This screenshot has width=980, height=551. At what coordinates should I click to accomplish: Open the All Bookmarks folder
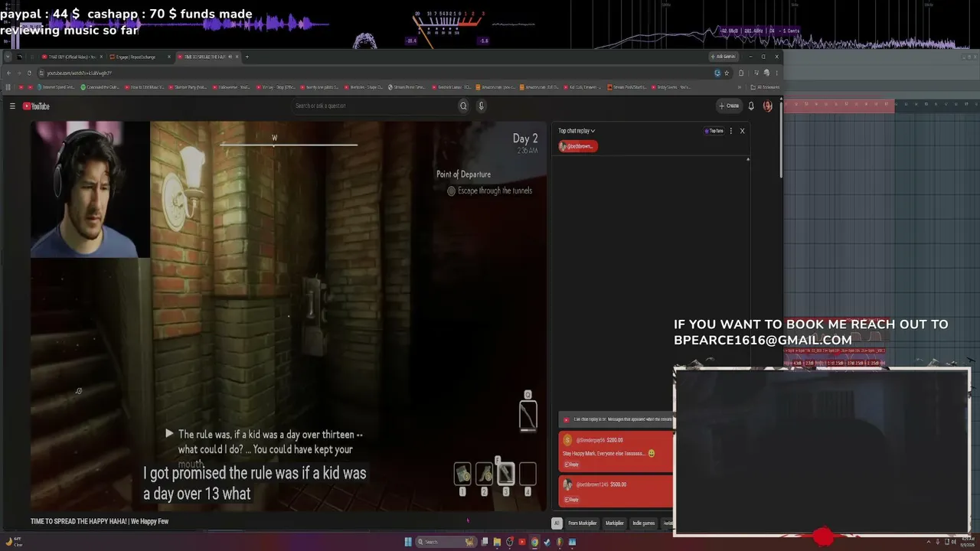(765, 87)
